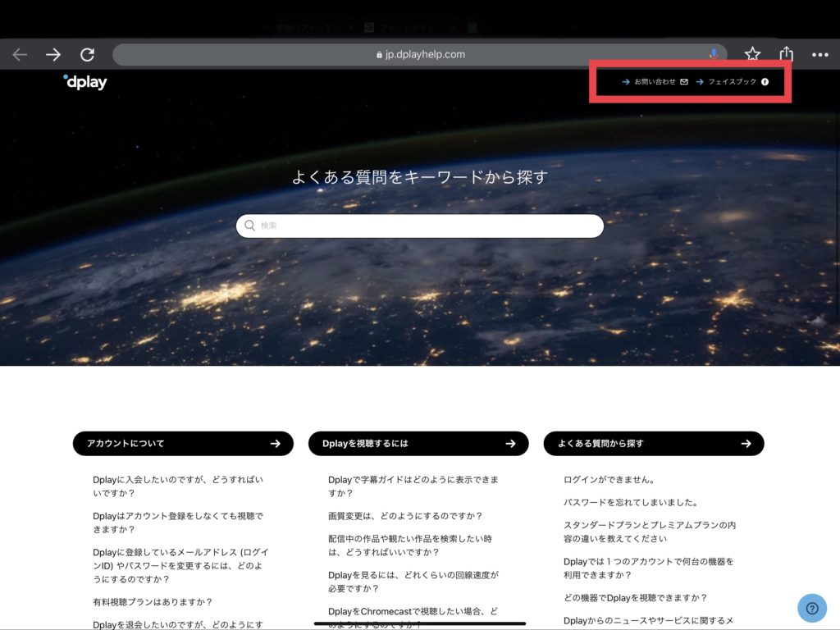Expand the アカウントについて category
The height and width of the screenshot is (630, 840).
[183, 444]
